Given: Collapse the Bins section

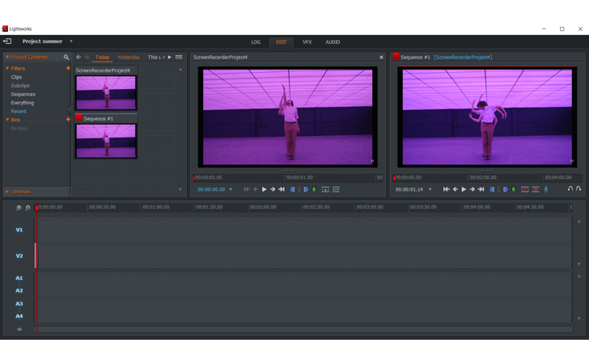Looking at the screenshot, I should (7, 120).
